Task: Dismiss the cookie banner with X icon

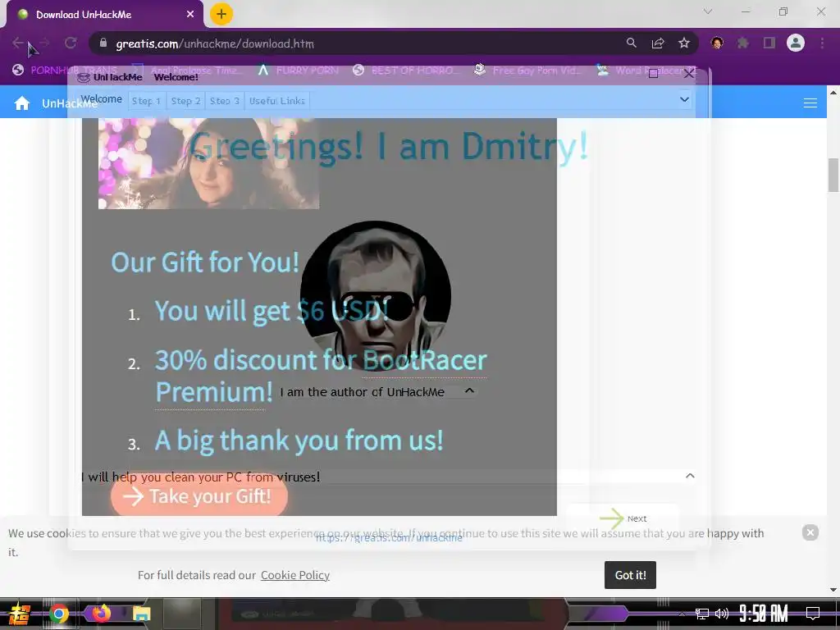Action: click(x=810, y=532)
